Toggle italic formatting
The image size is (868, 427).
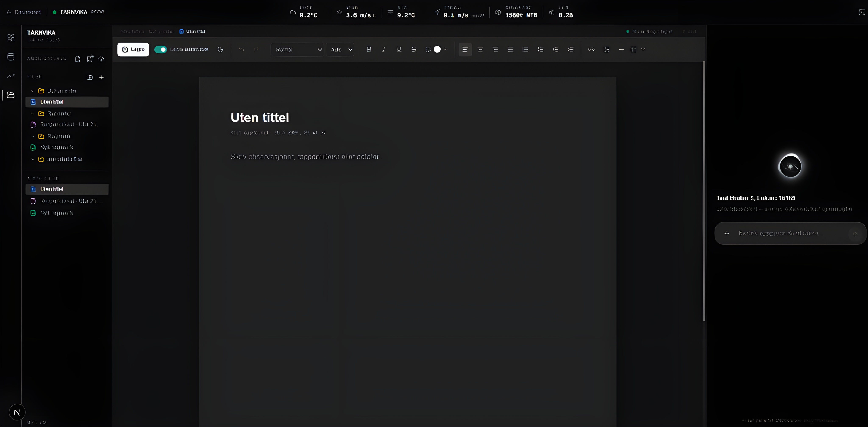(x=384, y=49)
